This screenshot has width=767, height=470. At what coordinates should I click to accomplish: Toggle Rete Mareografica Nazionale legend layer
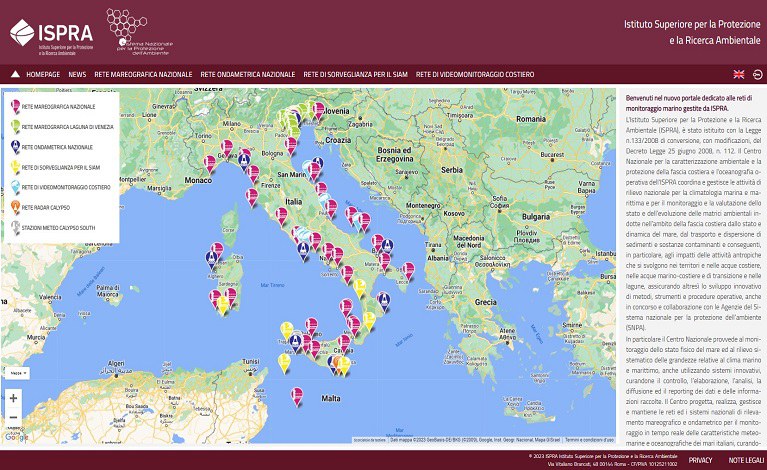pyautogui.click(x=58, y=106)
